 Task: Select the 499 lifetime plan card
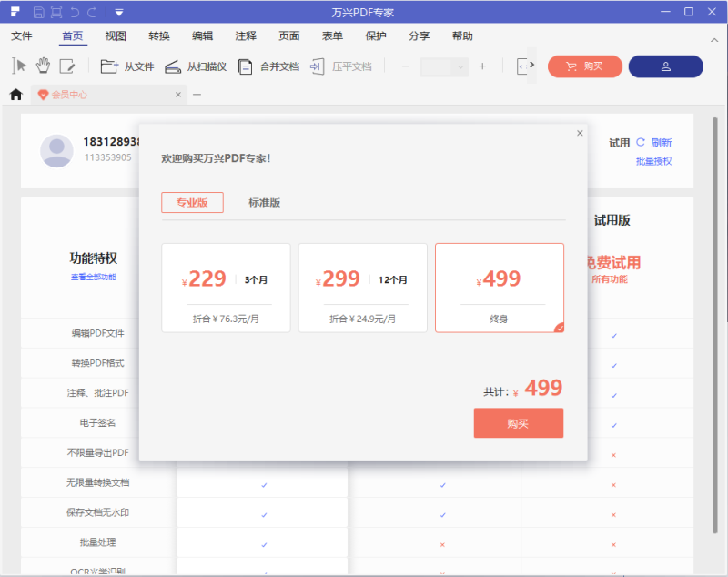point(499,287)
